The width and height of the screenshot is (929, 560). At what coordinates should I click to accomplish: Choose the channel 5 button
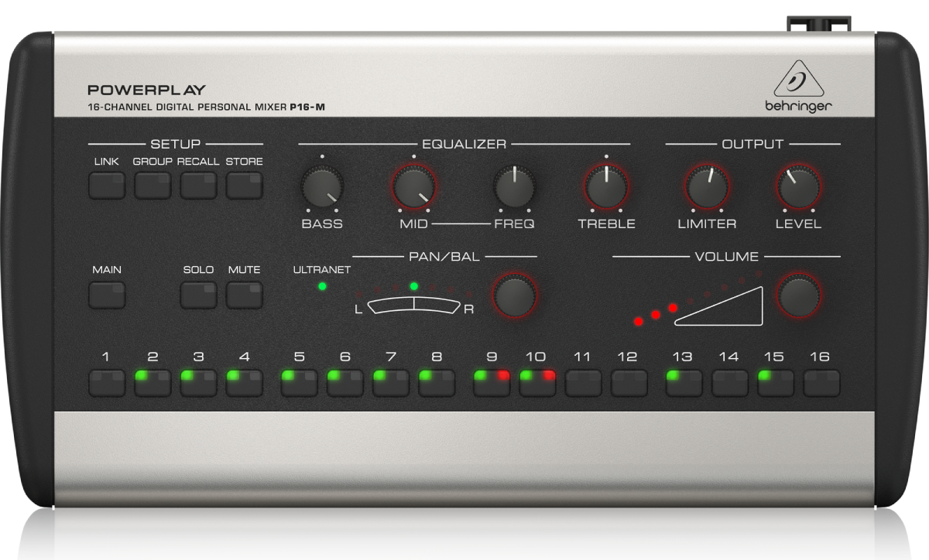pos(299,383)
